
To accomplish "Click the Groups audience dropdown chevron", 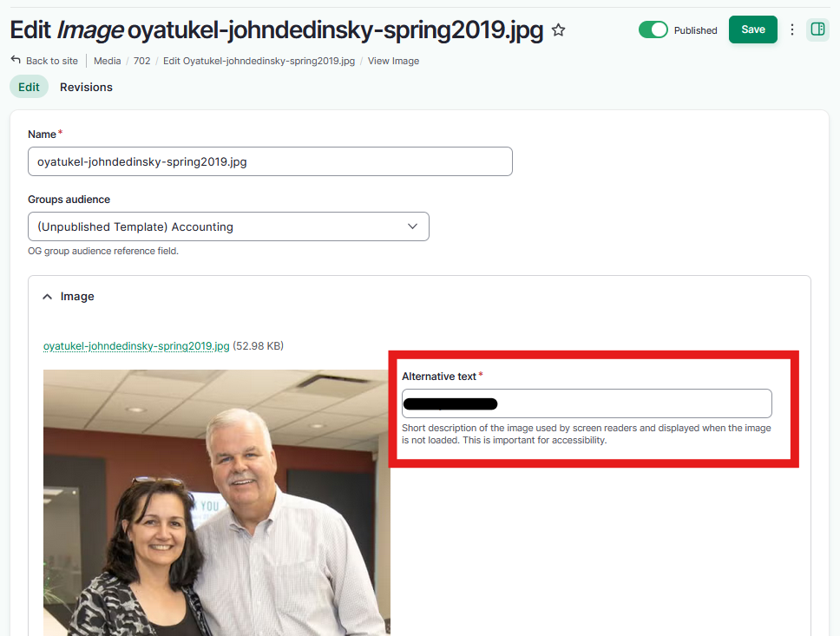I will click(x=412, y=226).
